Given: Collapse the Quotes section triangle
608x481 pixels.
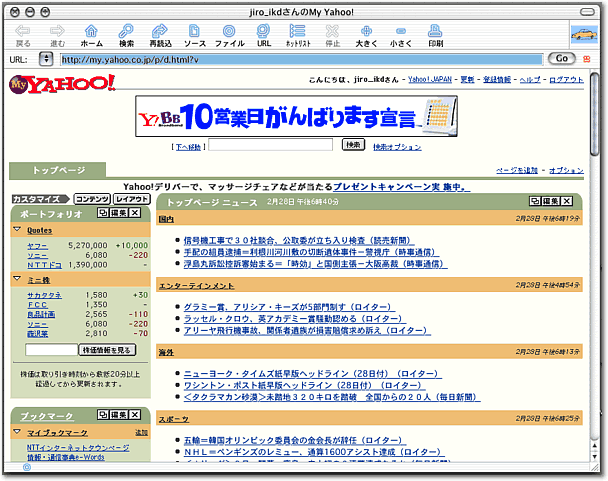Looking at the screenshot, I should pos(17,229).
